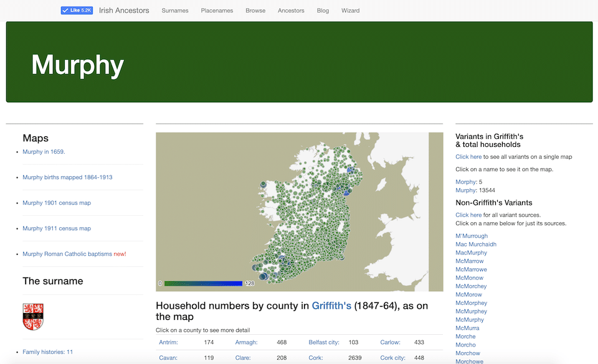Open the Ancestors navigation item
This screenshot has height=364, width=598.
click(291, 11)
